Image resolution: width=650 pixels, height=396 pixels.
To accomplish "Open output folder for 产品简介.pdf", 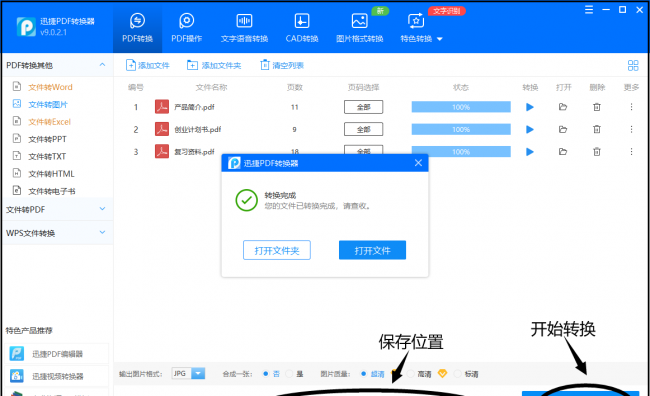I will click(x=563, y=107).
